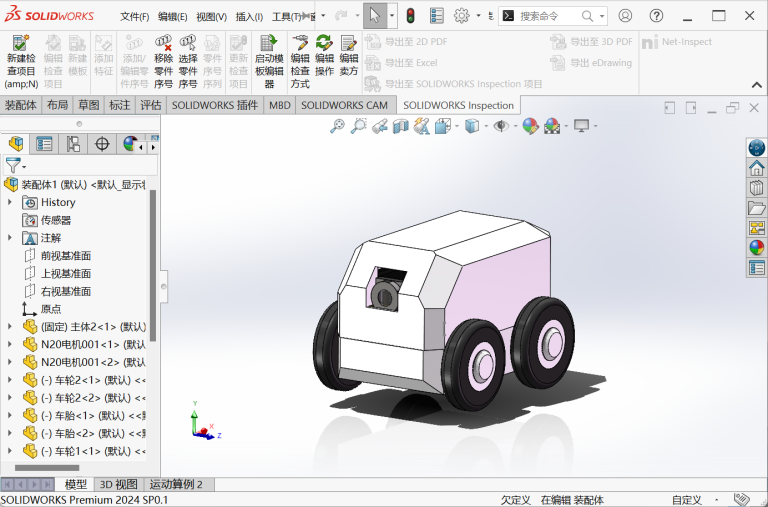Switch to the 装配体 ribbon tab
This screenshot has height=507, width=768.
tap(21, 105)
